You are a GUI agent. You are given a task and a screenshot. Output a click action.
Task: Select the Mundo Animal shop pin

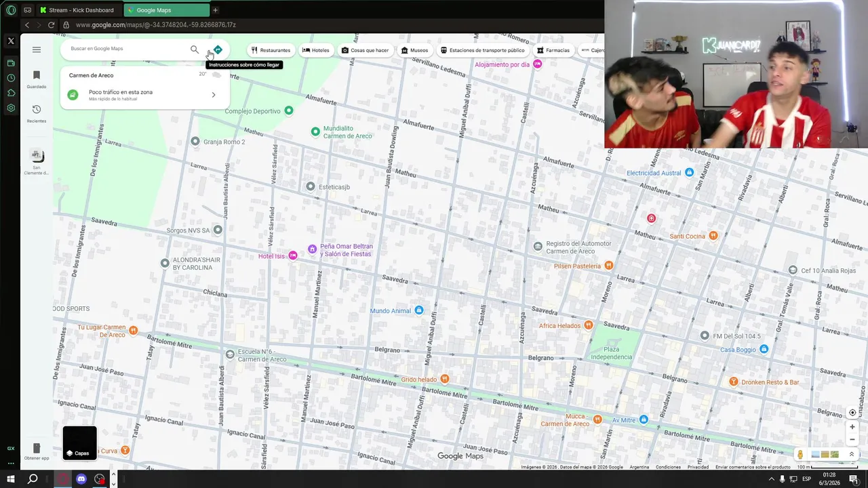point(419,310)
